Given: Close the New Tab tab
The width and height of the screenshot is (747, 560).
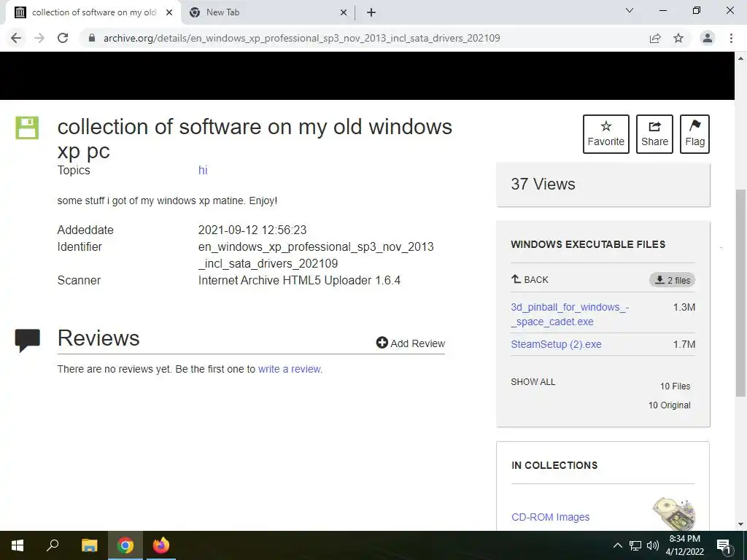Looking at the screenshot, I should click(x=344, y=13).
